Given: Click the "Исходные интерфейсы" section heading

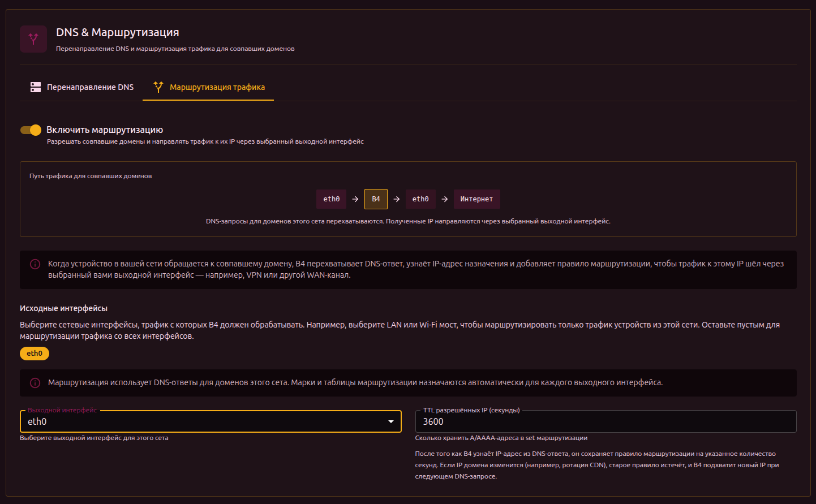Looking at the screenshot, I should point(63,308).
